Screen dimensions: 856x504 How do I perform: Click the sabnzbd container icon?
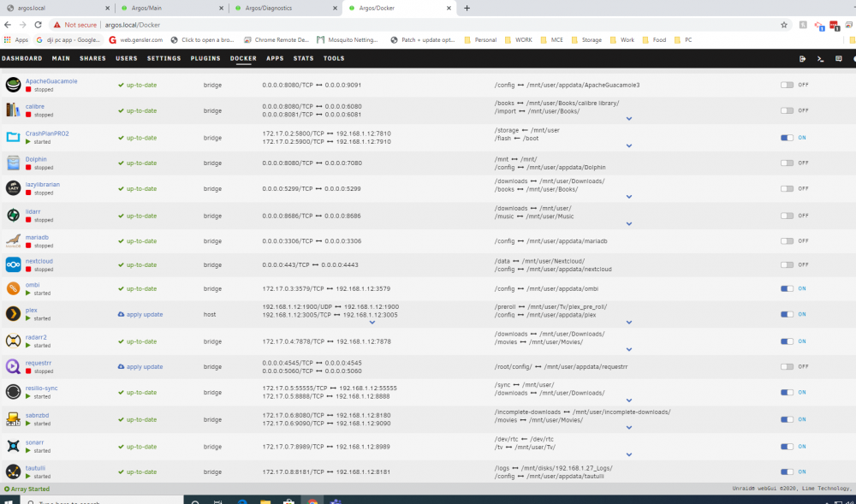click(13, 419)
